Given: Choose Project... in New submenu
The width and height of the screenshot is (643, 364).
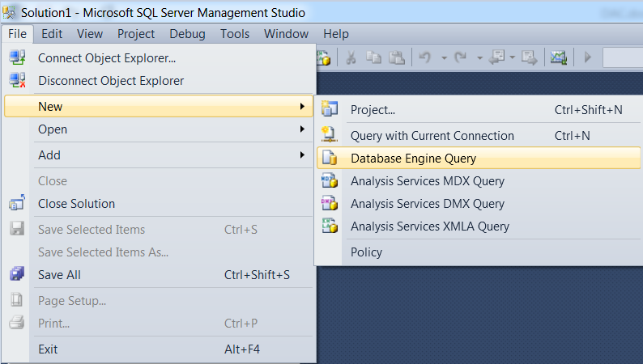Looking at the screenshot, I should [x=478, y=110].
